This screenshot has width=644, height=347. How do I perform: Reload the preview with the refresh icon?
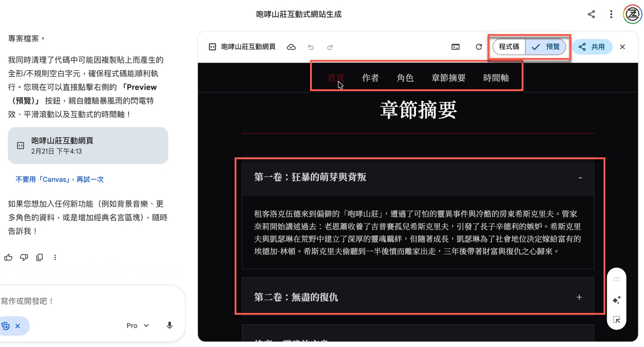[x=479, y=47]
